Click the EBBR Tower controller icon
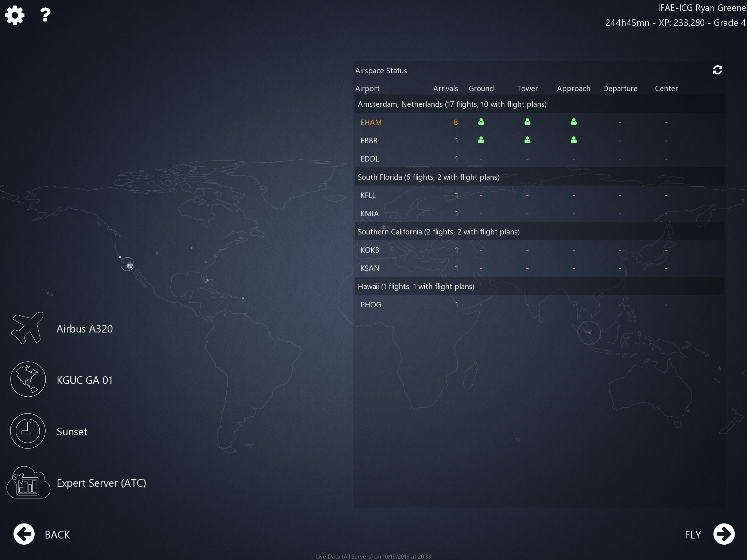747x560 pixels. pos(527,140)
